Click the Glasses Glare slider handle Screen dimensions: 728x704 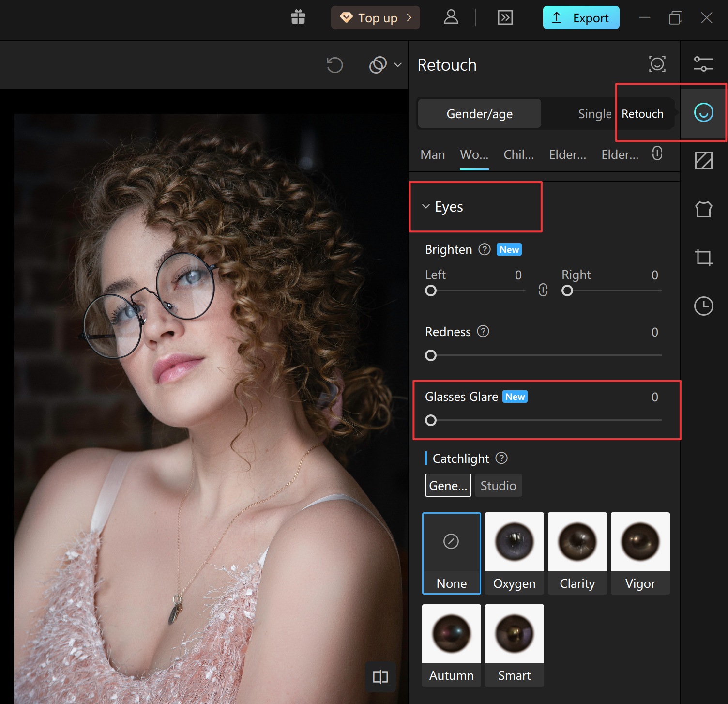pos(431,420)
